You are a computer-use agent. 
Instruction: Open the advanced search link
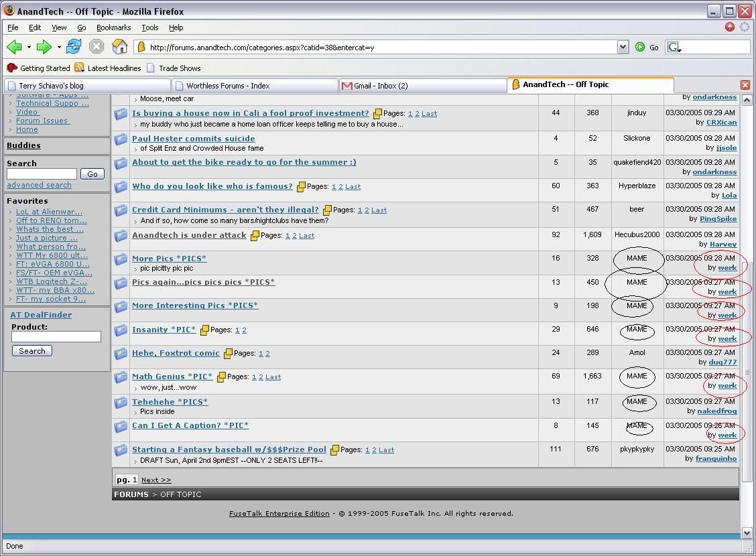pyautogui.click(x=39, y=185)
